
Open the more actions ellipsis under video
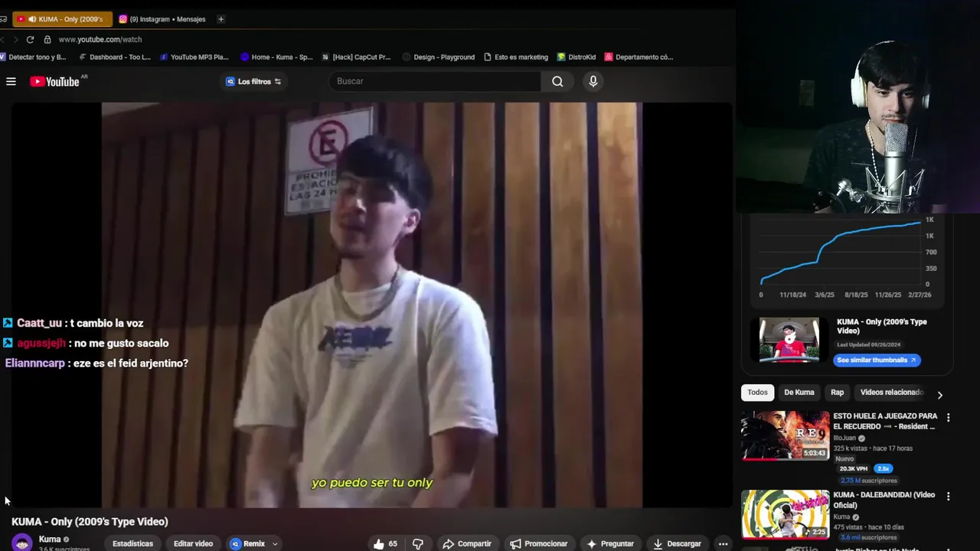[x=723, y=543]
